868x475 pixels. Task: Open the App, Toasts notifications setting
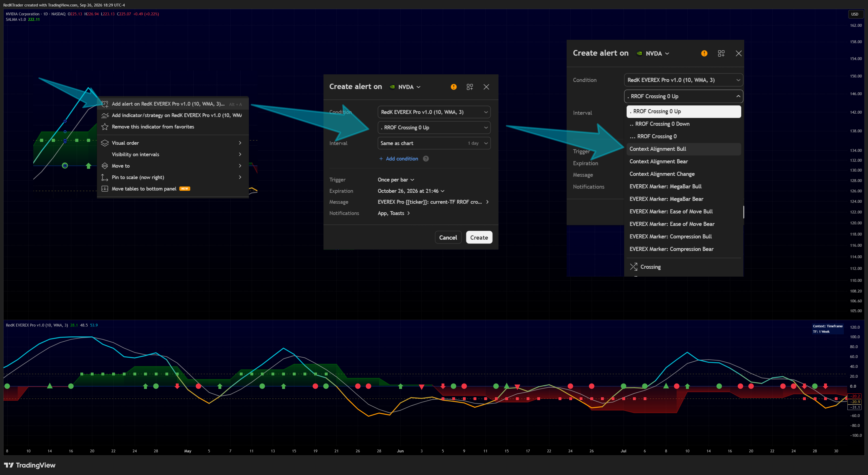click(x=394, y=213)
